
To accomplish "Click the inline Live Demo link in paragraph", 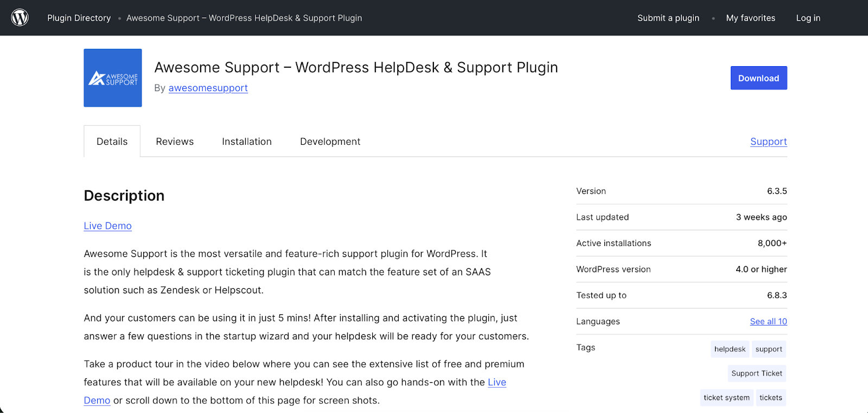I will 497,382.
